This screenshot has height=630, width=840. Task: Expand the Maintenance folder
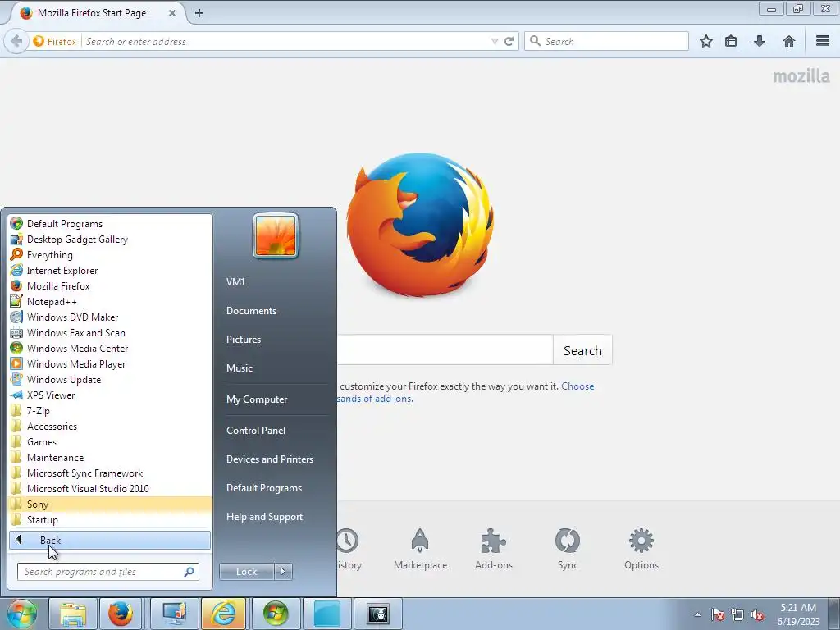(x=111, y=458)
